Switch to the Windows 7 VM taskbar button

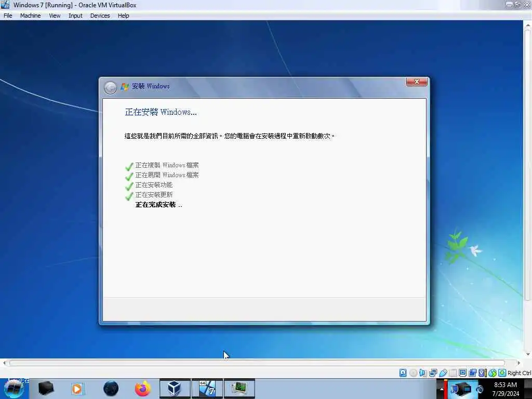[x=207, y=389]
